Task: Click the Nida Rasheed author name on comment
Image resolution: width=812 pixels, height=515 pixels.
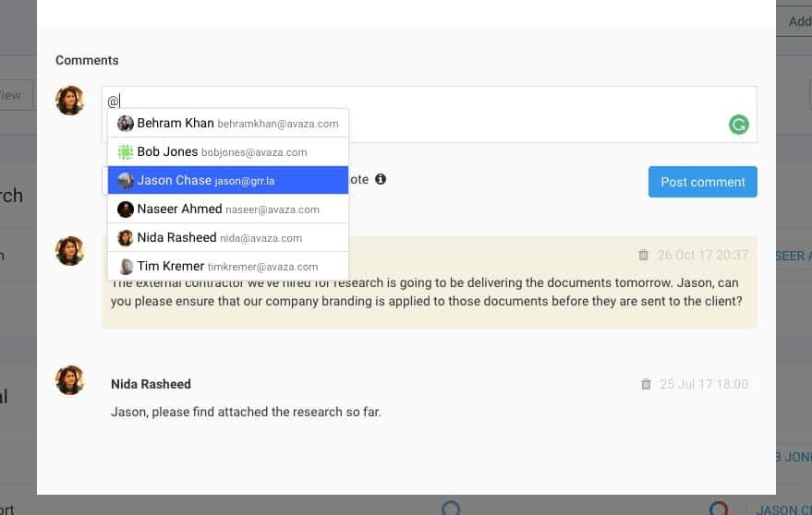Action: [x=151, y=384]
